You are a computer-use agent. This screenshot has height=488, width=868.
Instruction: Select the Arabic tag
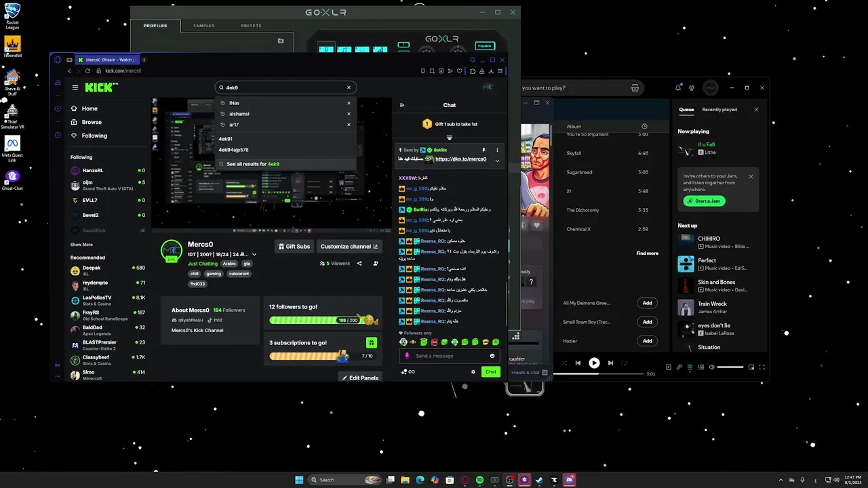point(230,264)
